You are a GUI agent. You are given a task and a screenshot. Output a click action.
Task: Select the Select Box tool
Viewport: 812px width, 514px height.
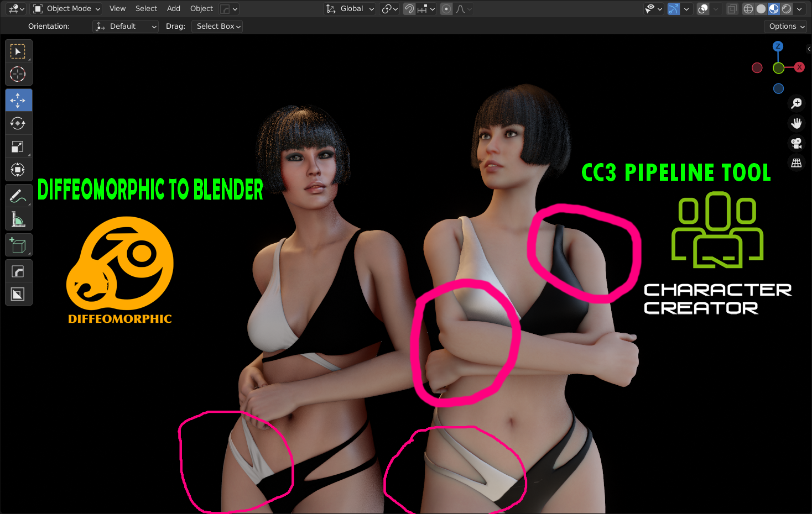point(18,51)
